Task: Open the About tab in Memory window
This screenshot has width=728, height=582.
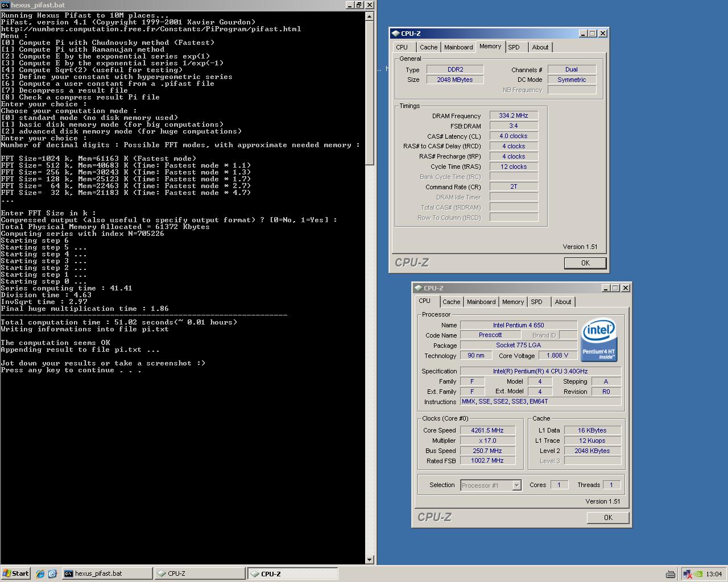Action: [x=540, y=47]
